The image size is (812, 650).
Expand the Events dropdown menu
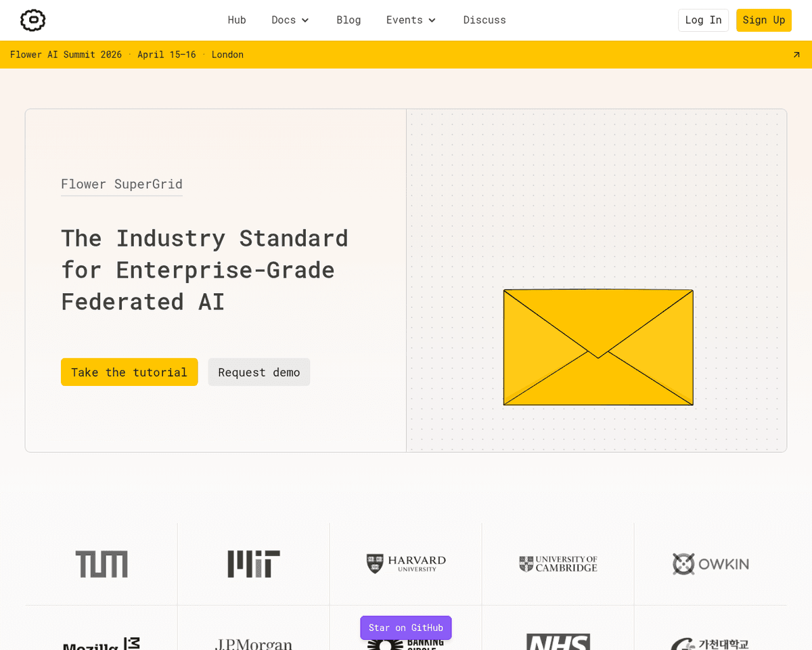411,20
